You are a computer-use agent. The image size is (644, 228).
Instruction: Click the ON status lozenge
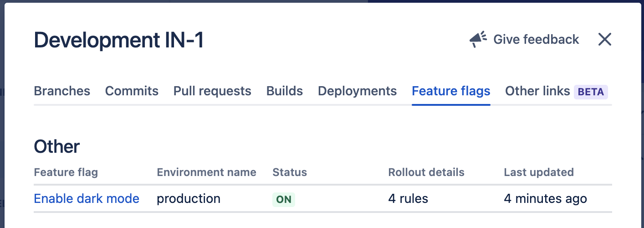[x=284, y=199]
